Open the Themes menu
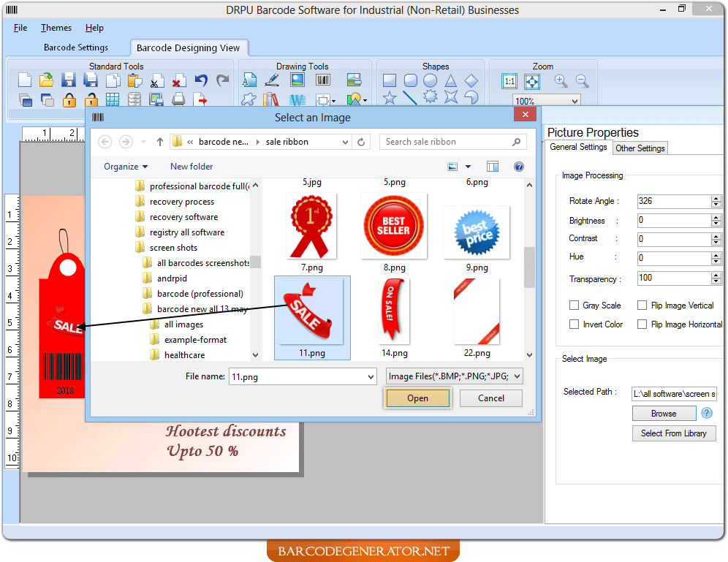The image size is (728, 562). point(56,28)
